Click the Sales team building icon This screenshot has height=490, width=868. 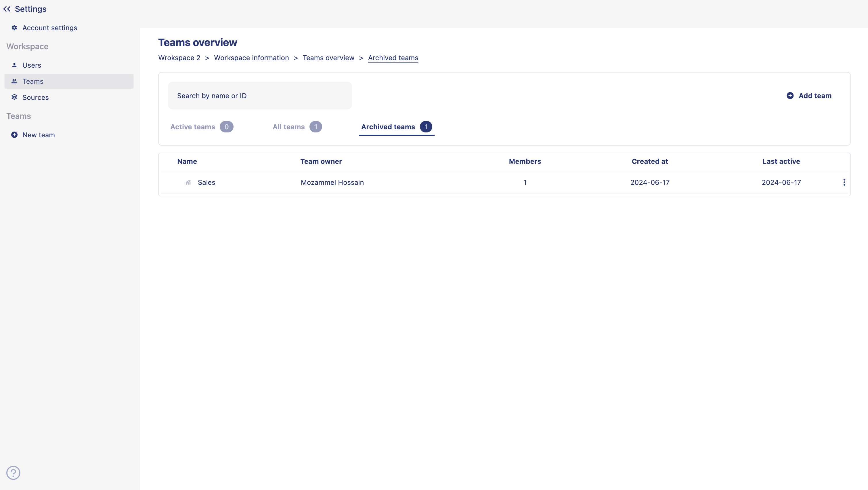[188, 183]
